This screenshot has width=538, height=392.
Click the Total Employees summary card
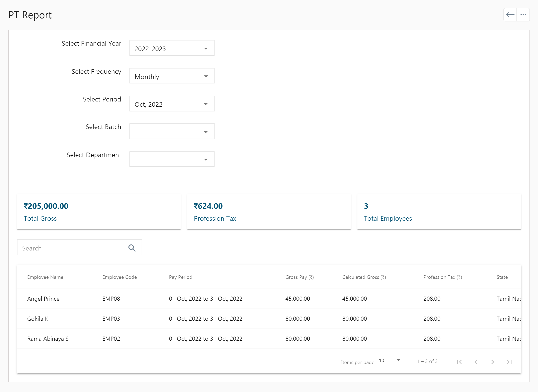click(439, 212)
